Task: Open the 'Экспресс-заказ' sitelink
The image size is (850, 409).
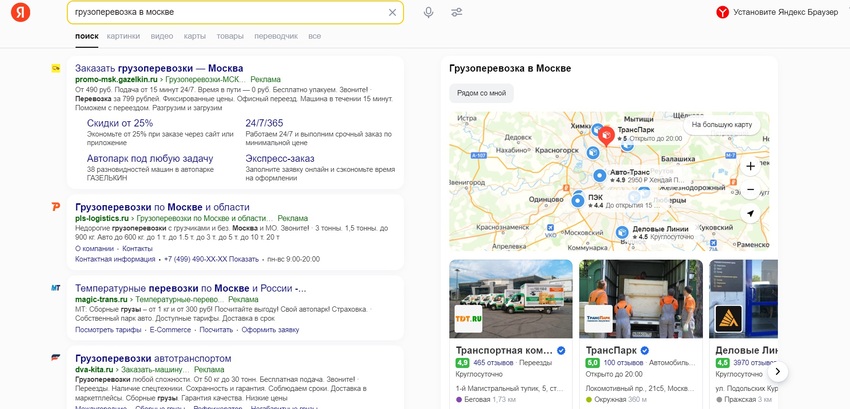Action: coord(280,159)
